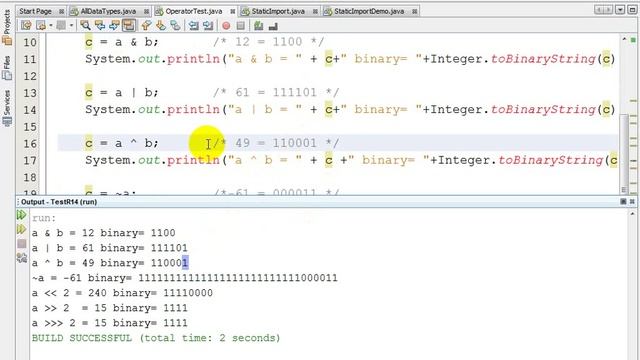640x360 pixels.
Task: Switch to the Start Page tab
Action: [x=36, y=11]
